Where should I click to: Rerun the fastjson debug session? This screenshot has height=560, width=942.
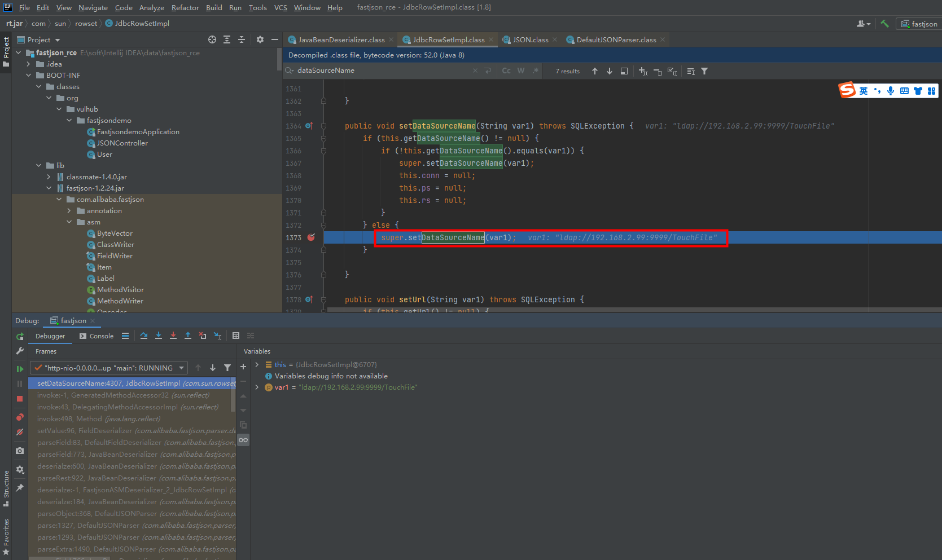20,336
